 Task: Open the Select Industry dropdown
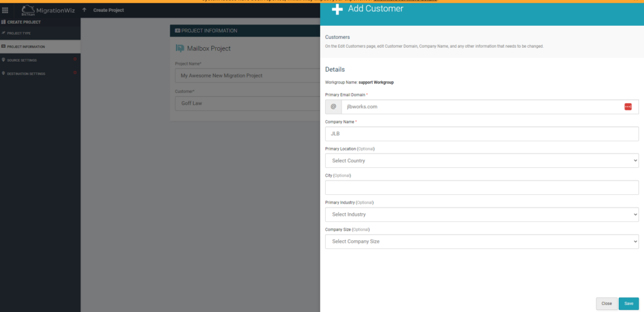[x=482, y=214]
